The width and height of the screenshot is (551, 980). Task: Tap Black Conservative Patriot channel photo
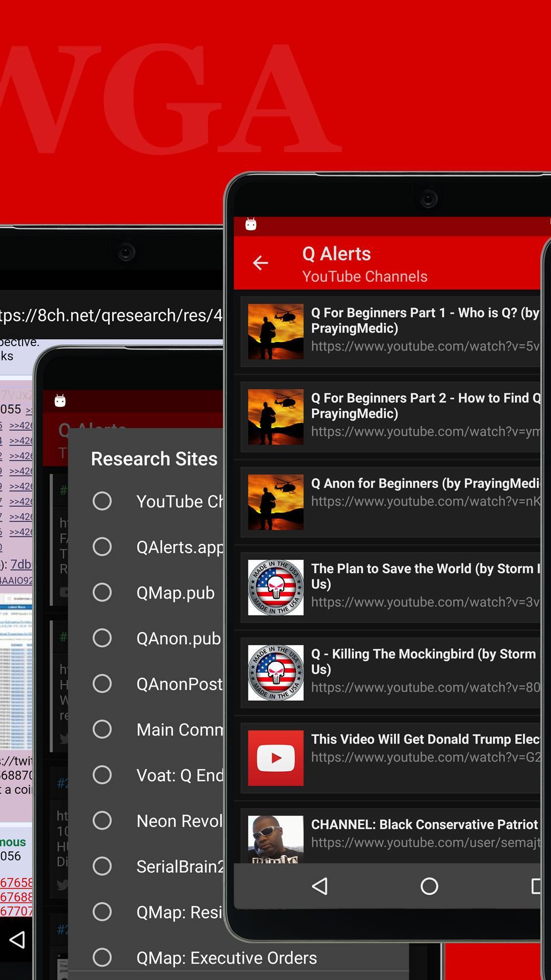275,839
